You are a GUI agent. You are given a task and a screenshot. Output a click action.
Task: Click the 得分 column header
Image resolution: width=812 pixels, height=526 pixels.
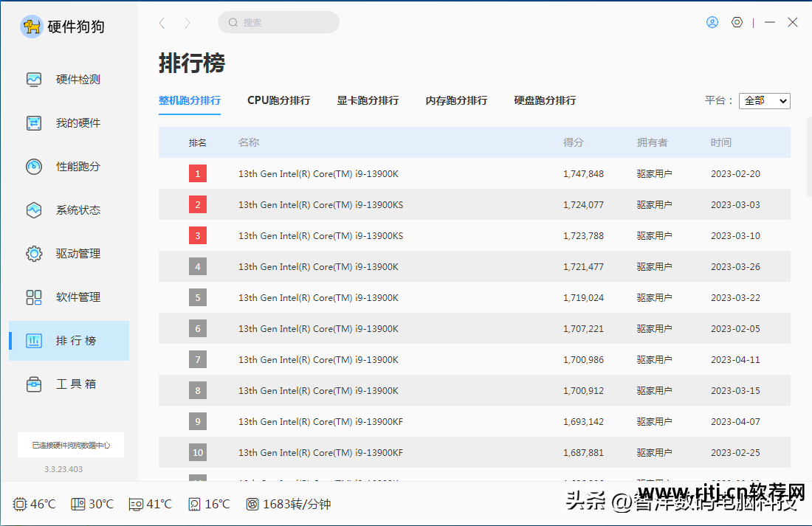tap(574, 142)
